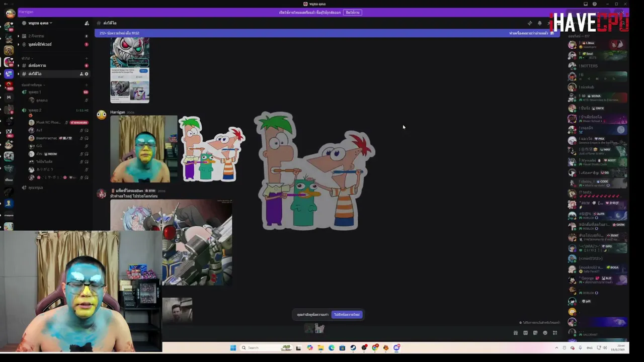Add a channel via the plus beside text category

click(x=87, y=58)
